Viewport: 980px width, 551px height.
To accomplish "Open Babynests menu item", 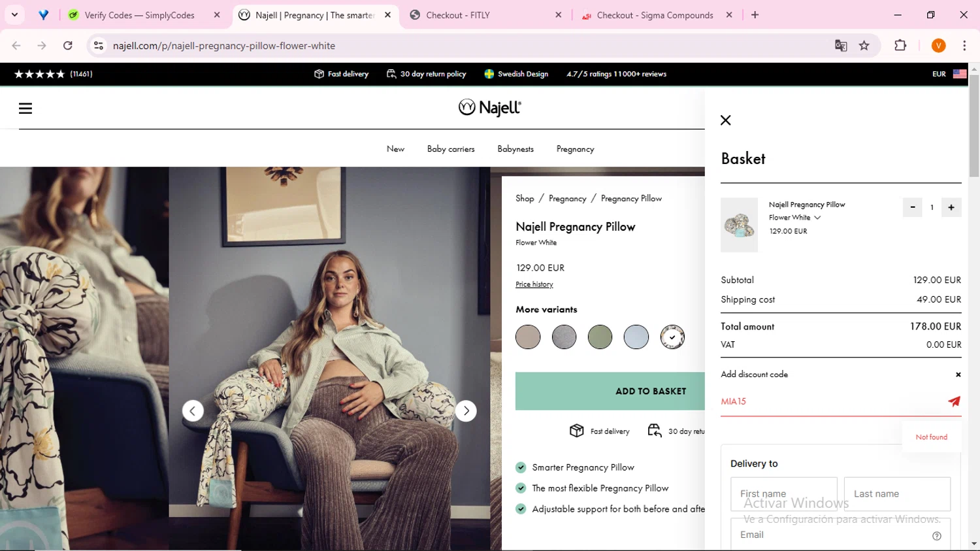I will point(515,149).
